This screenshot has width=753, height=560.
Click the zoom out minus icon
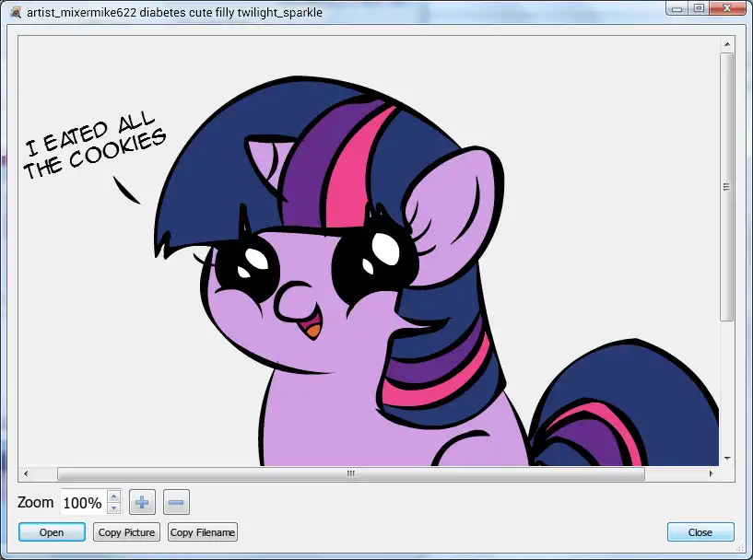pos(176,502)
